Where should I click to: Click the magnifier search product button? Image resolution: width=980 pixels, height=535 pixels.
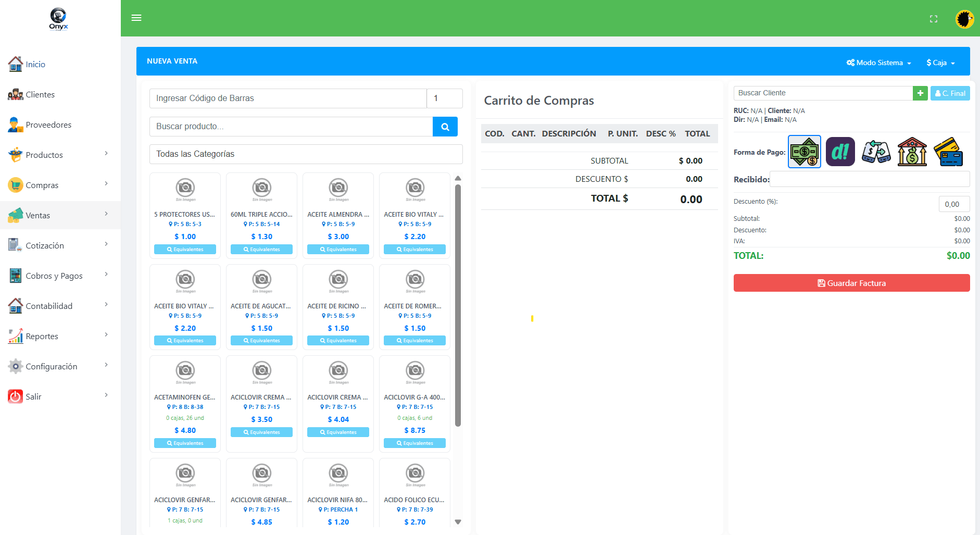445,127
